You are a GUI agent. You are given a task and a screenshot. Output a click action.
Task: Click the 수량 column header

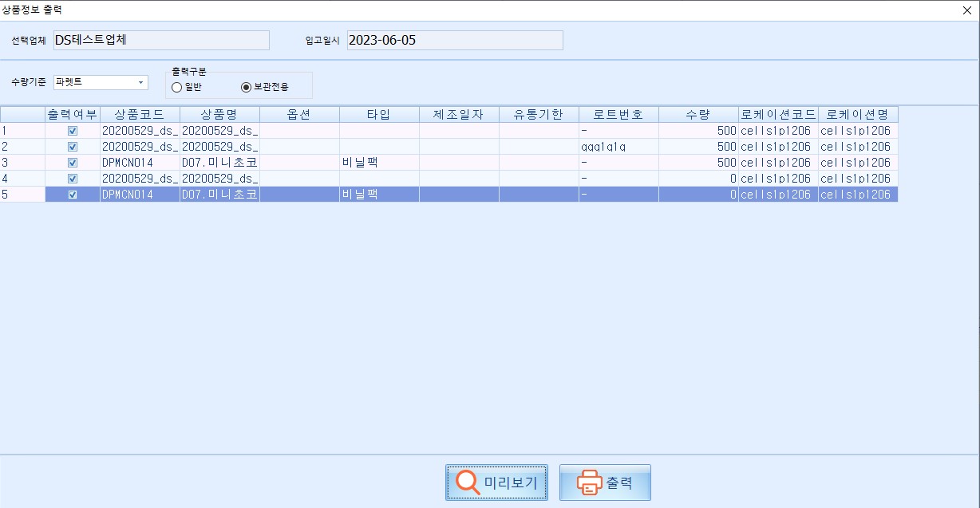[x=698, y=114]
